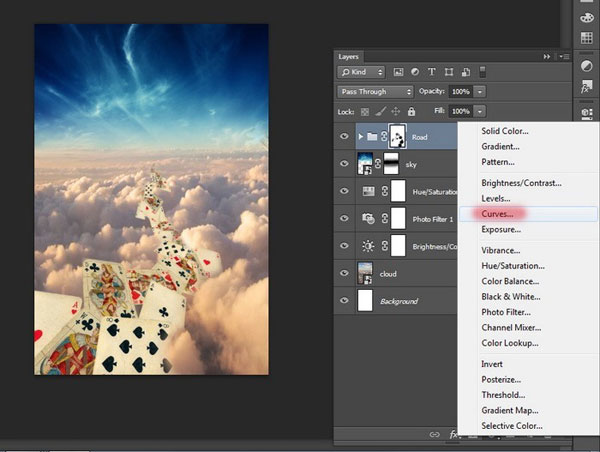This screenshot has height=452, width=600.
Task: Select Threshold... menu entry
Action: point(503,395)
